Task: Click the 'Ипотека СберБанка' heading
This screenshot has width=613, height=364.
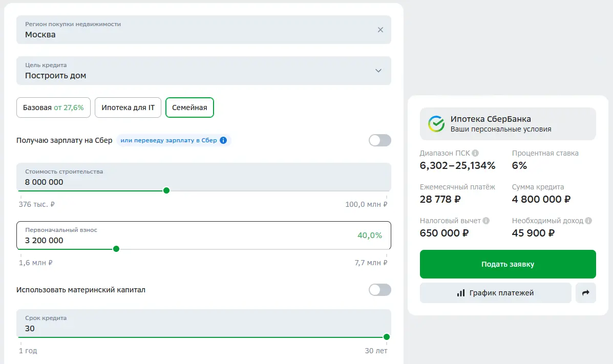Action: (x=491, y=119)
